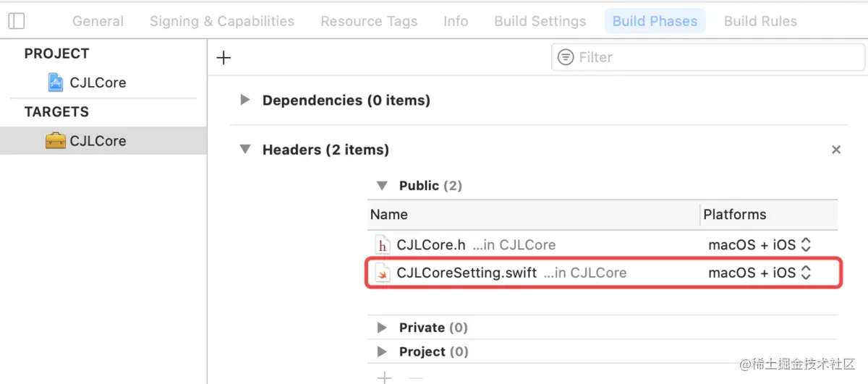
Task: Collapse the Headers section
Action: pyautogui.click(x=245, y=150)
